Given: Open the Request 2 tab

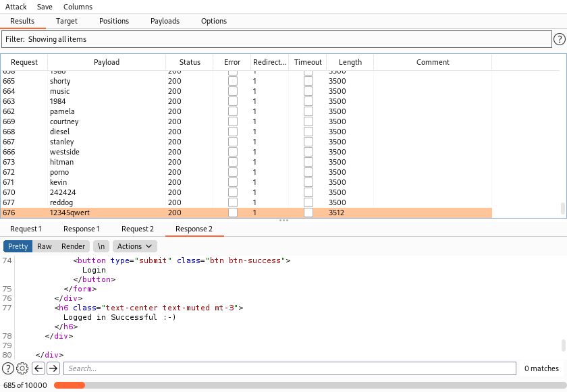Looking at the screenshot, I should pyautogui.click(x=138, y=229).
